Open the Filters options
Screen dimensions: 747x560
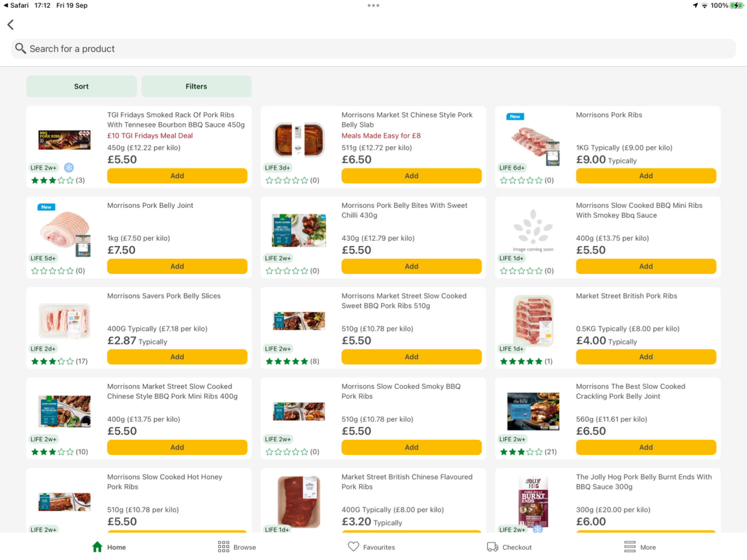click(x=196, y=86)
